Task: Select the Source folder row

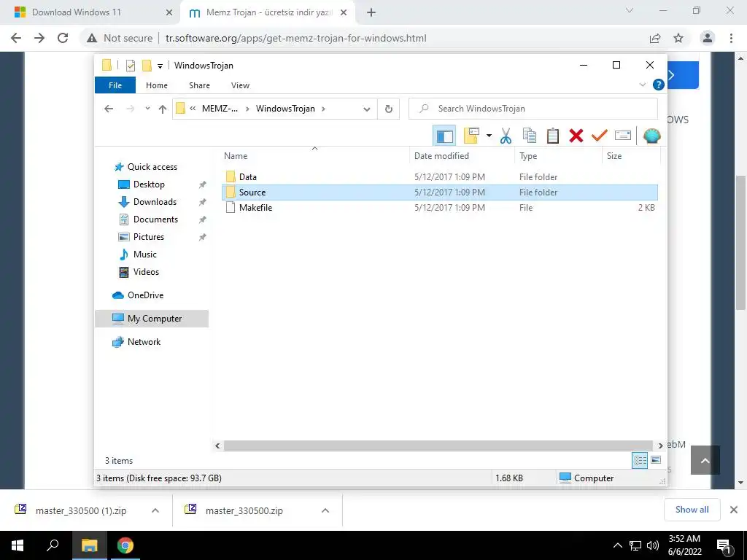Action: [440, 192]
